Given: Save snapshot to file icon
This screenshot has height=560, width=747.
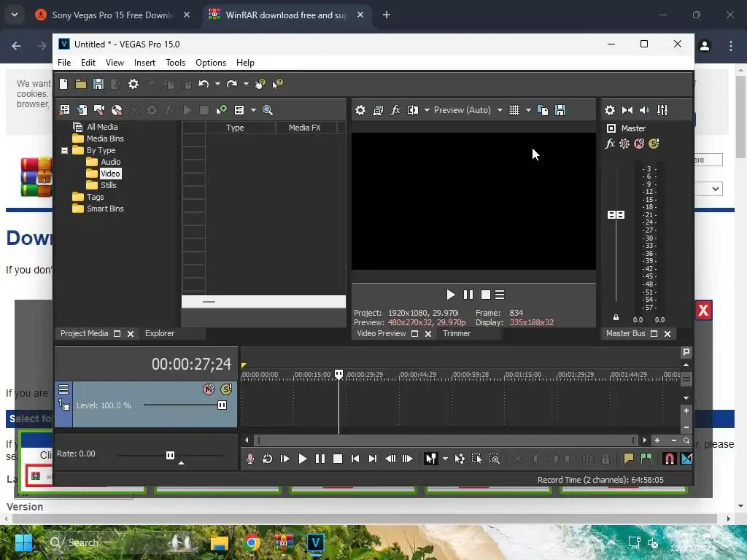Looking at the screenshot, I should coord(560,110).
